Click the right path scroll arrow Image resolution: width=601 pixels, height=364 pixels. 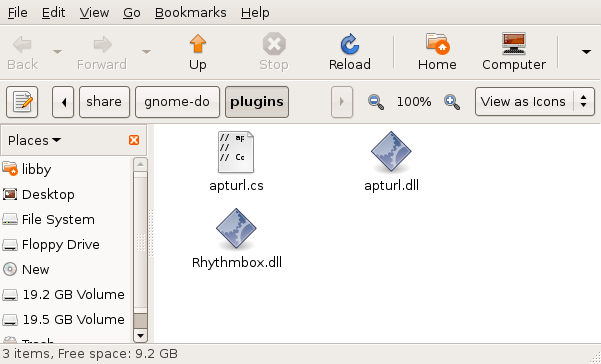coord(342,102)
